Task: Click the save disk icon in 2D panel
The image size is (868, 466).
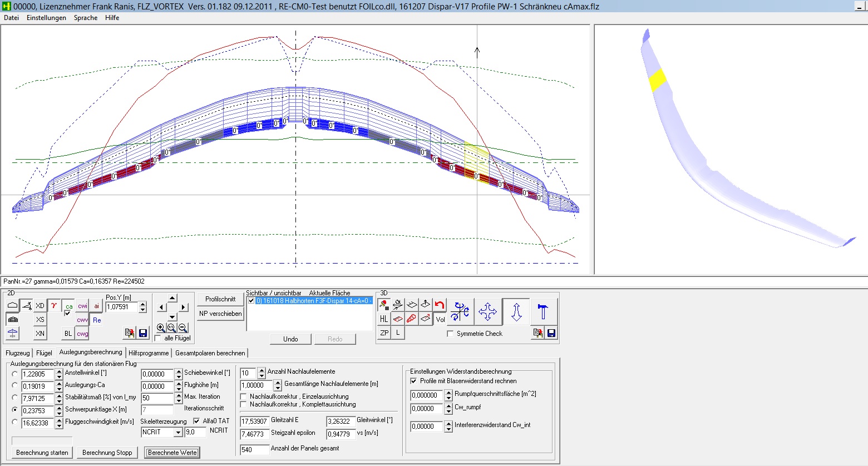Action: [x=143, y=333]
